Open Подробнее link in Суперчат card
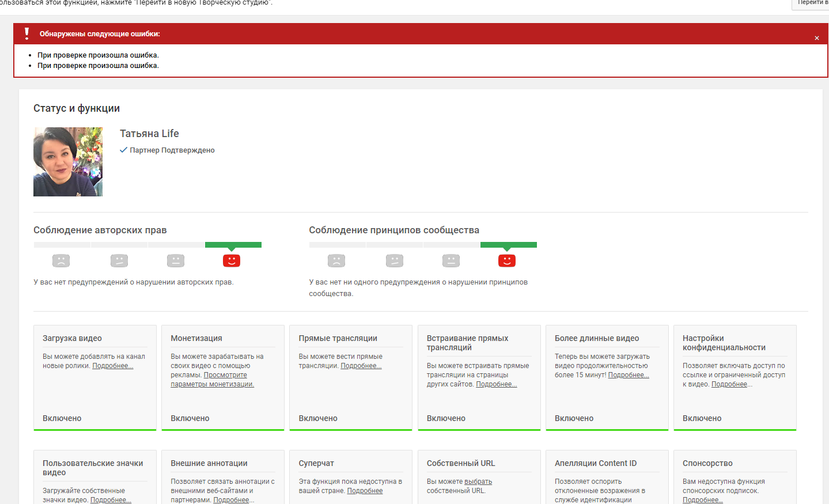 (x=365, y=491)
